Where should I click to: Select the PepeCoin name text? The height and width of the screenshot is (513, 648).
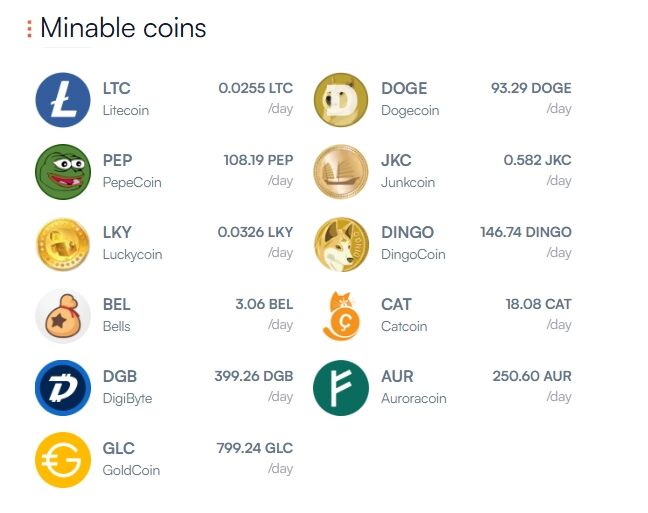coord(132,182)
